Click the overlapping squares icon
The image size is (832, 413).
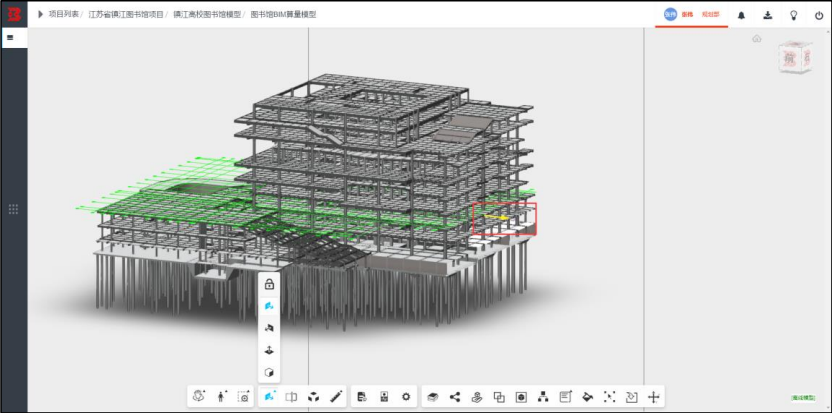click(499, 396)
